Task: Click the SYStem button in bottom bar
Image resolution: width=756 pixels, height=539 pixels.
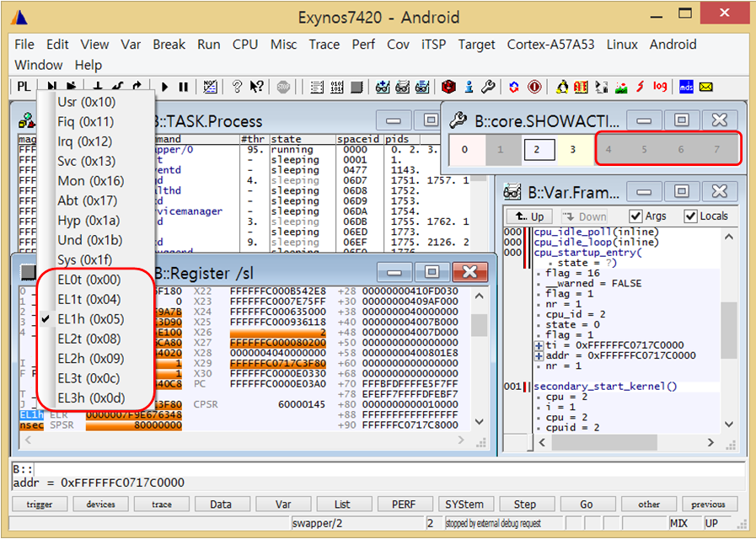Action: point(464,504)
